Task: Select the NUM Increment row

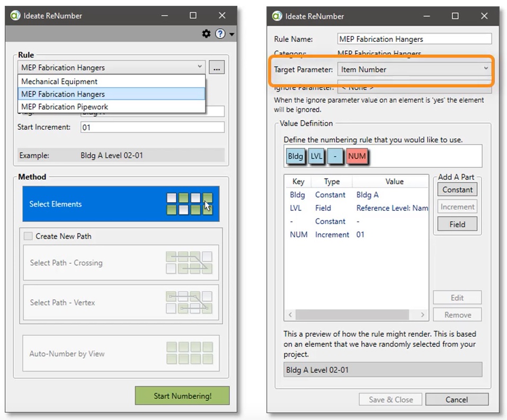Action: click(357, 235)
